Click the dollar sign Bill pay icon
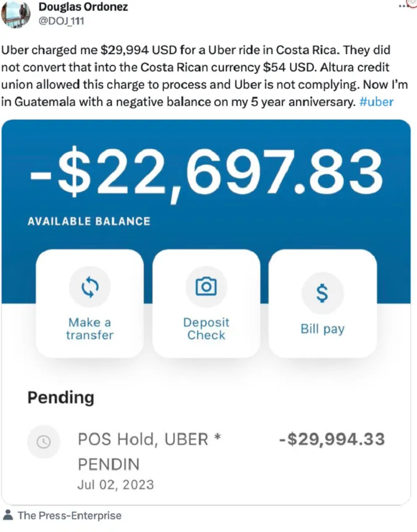The image size is (417, 532). (322, 292)
